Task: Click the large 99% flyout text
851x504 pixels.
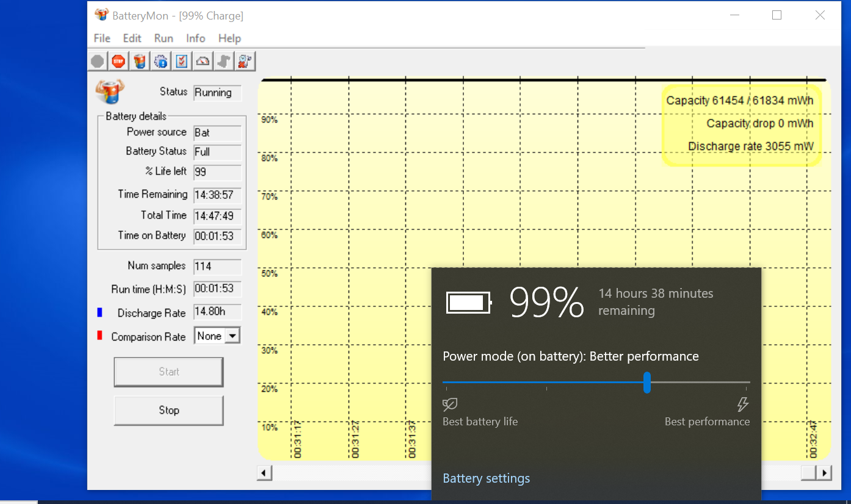Action: pyautogui.click(x=547, y=303)
